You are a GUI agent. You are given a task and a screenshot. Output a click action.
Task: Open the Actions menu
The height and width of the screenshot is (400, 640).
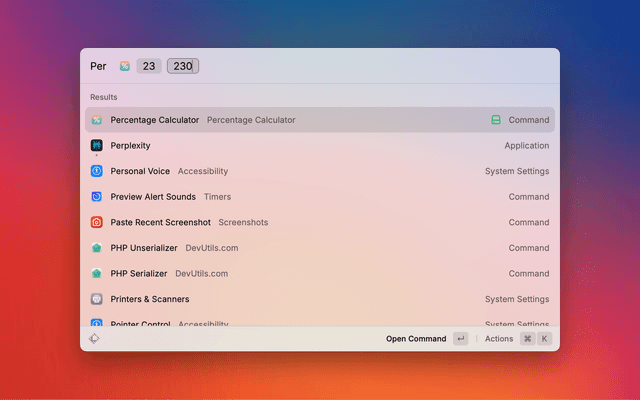499,339
